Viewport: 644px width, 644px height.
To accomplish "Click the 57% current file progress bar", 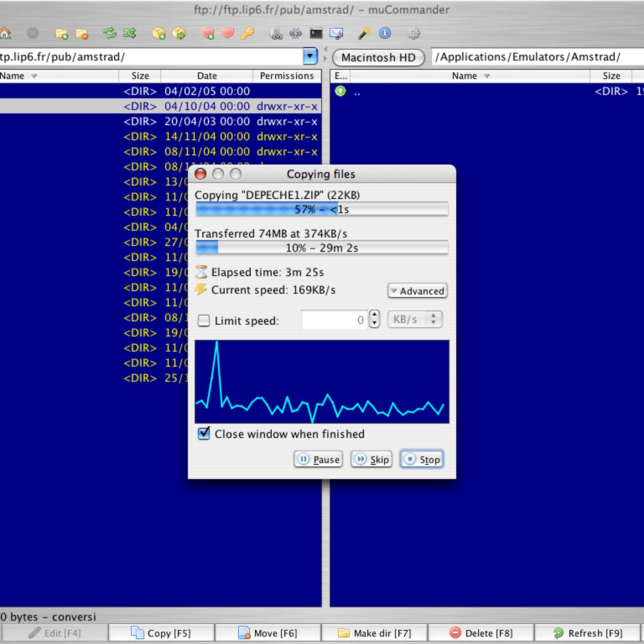I will [x=322, y=209].
